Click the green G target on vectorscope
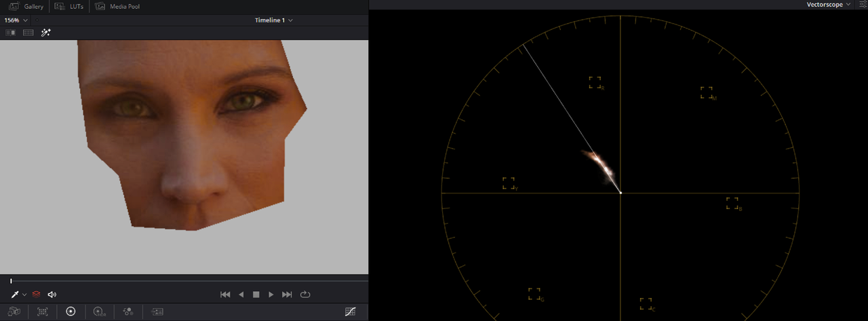Image resolution: width=868 pixels, height=321 pixels. pos(535,294)
